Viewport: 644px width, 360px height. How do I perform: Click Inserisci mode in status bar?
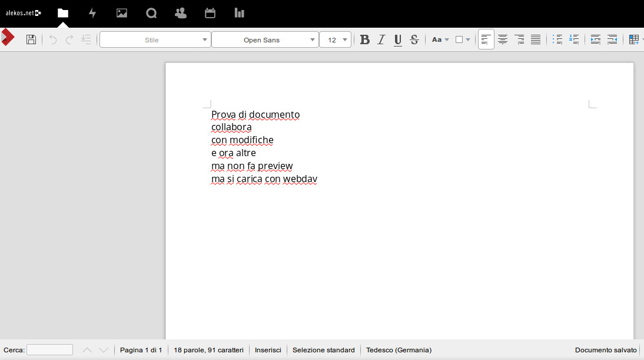pos(268,350)
